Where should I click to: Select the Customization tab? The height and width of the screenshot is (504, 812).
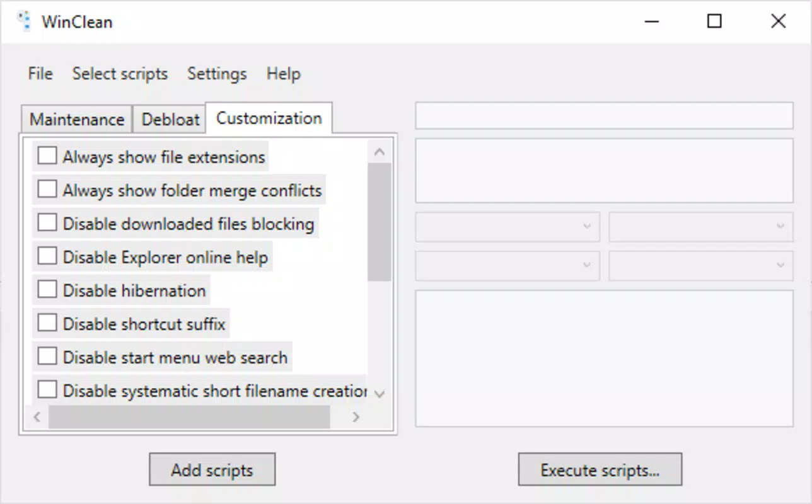click(x=269, y=118)
